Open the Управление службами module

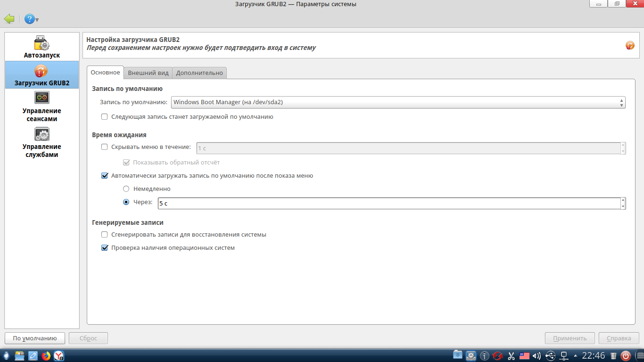click(42, 143)
